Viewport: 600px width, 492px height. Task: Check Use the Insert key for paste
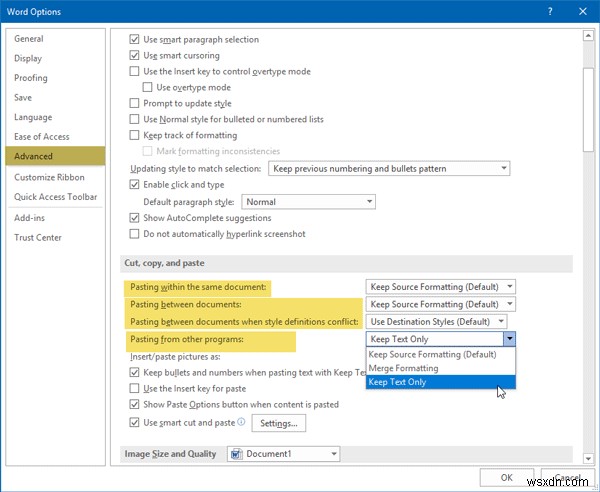tap(134, 388)
